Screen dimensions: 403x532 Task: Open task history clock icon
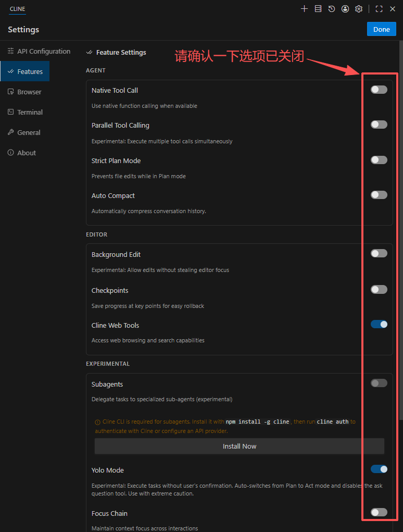[332, 9]
